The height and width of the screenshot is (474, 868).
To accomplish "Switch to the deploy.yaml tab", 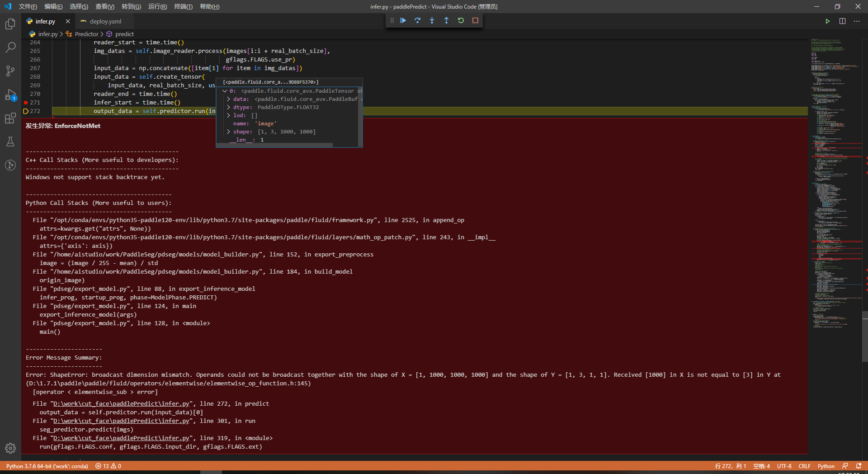I will [x=105, y=21].
